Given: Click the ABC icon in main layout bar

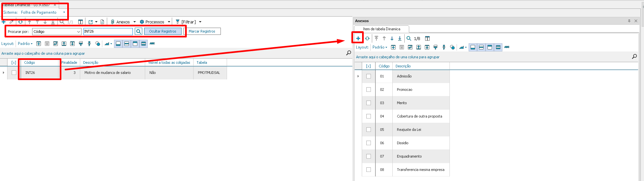Looking at the screenshot, I should point(152,44).
